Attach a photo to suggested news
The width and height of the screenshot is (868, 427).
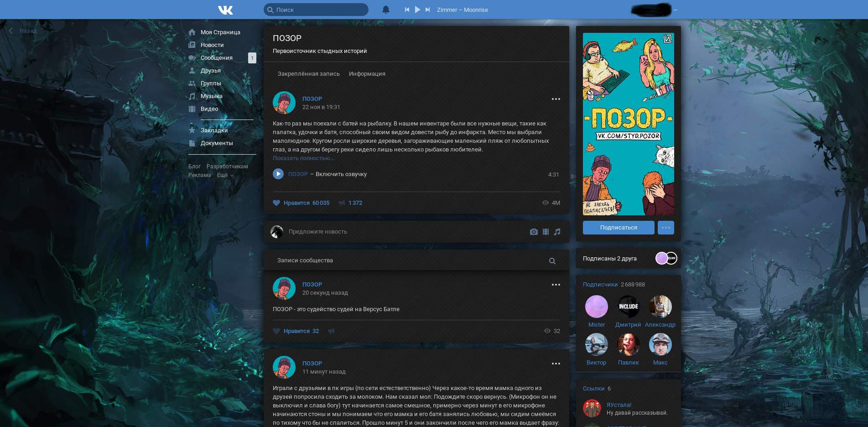(x=534, y=232)
